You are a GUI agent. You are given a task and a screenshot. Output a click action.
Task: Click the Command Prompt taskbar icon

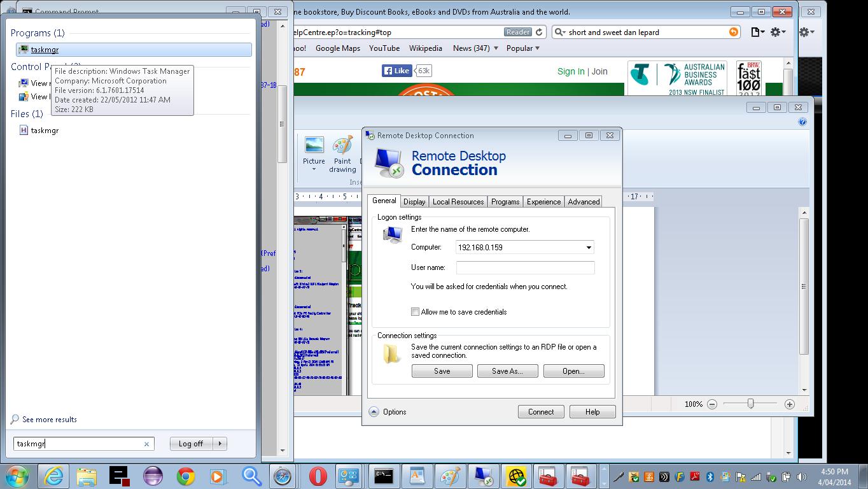tap(384, 476)
